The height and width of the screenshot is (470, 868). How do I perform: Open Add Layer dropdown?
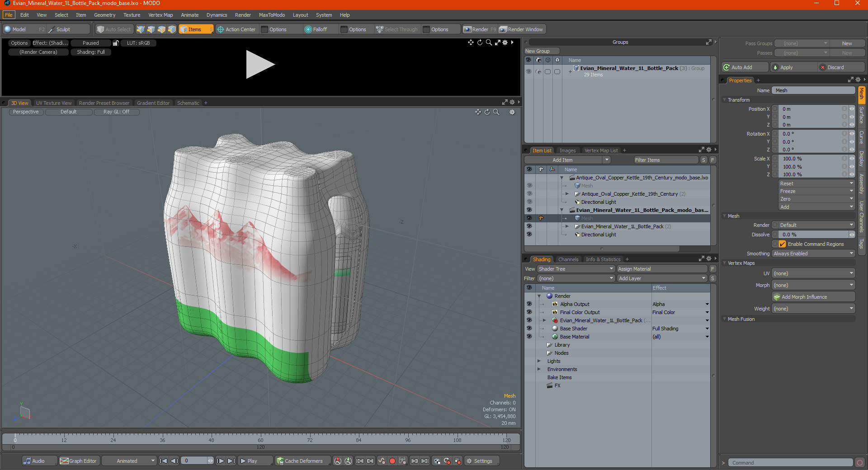coord(662,278)
